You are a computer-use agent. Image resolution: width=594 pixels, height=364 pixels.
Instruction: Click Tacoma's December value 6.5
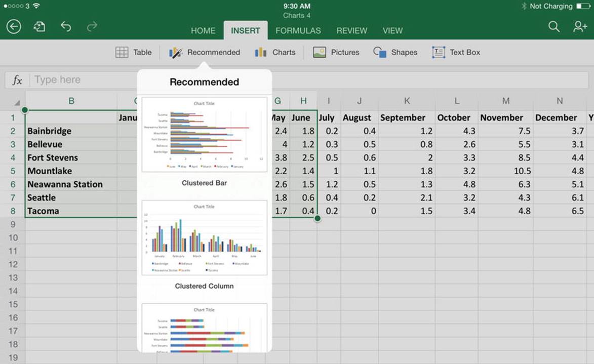560,211
